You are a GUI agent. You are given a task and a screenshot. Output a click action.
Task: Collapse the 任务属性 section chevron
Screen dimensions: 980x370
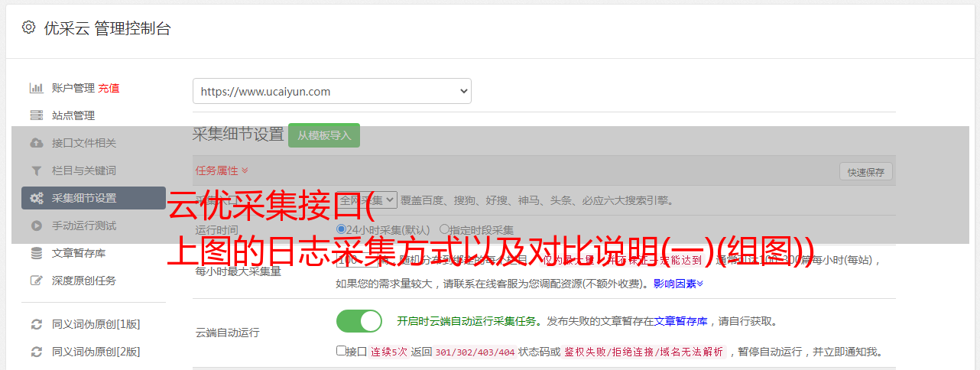pos(245,170)
